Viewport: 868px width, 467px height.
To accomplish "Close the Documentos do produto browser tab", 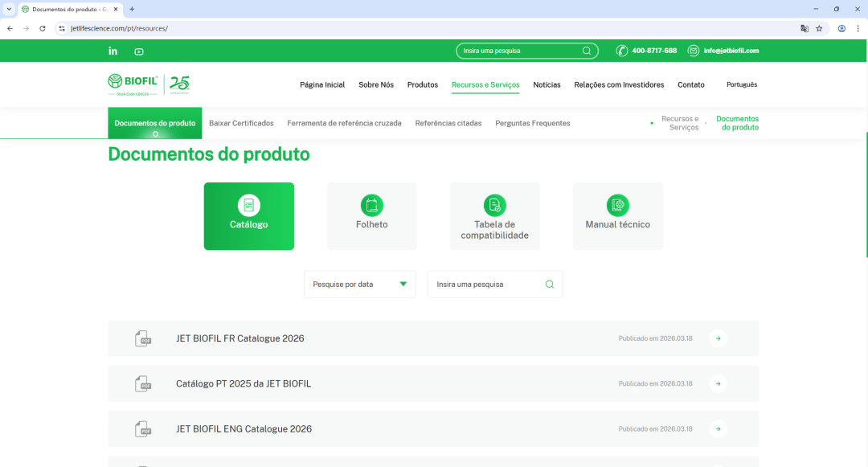I will coord(116,10).
